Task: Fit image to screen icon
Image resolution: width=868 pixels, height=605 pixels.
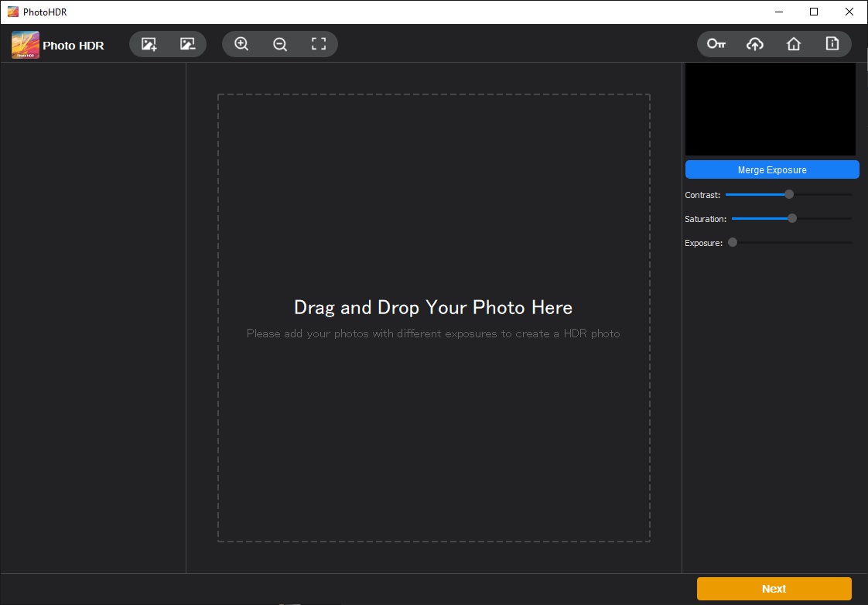Action: click(319, 44)
